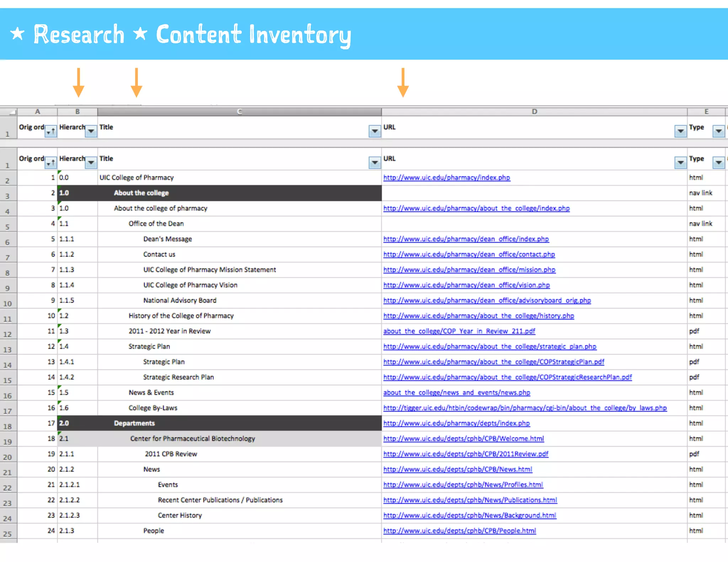The height and width of the screenshot is (562, 728).
Task: Select column A header
Action: tap(37, 112)
